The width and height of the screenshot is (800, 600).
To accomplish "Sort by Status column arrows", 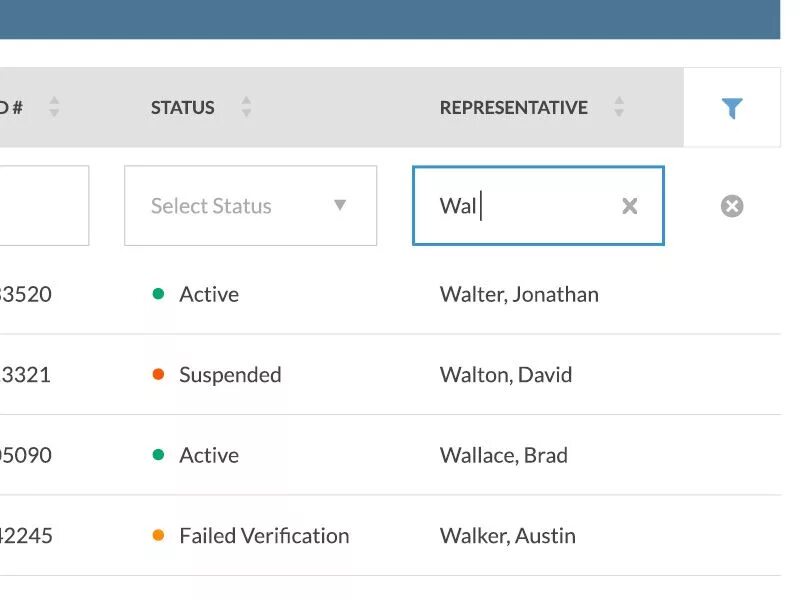I will click(246, 107).
